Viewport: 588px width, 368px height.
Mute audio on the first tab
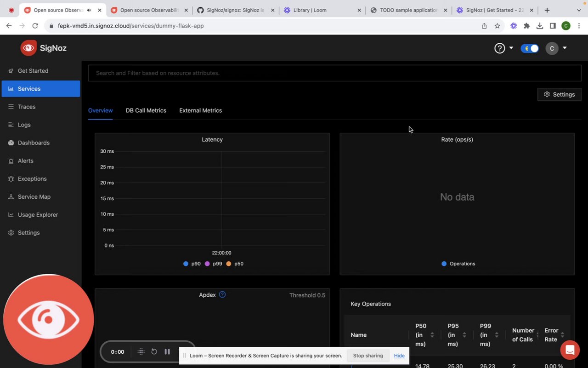89,10
